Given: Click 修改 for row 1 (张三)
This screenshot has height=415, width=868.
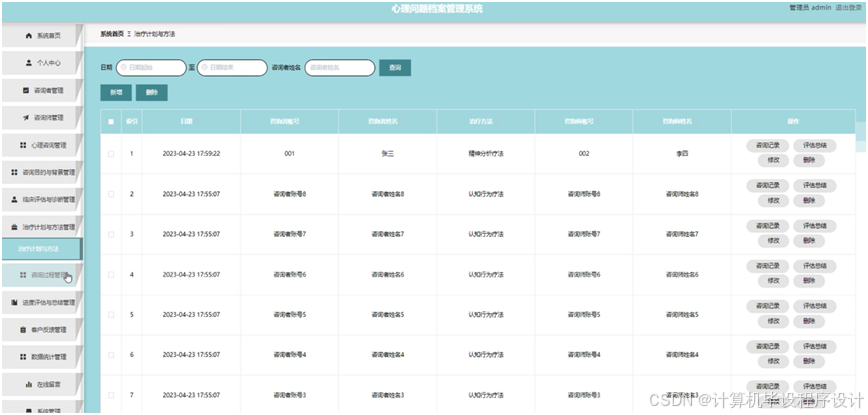Looking at the screenshot, I should (773, 161).
